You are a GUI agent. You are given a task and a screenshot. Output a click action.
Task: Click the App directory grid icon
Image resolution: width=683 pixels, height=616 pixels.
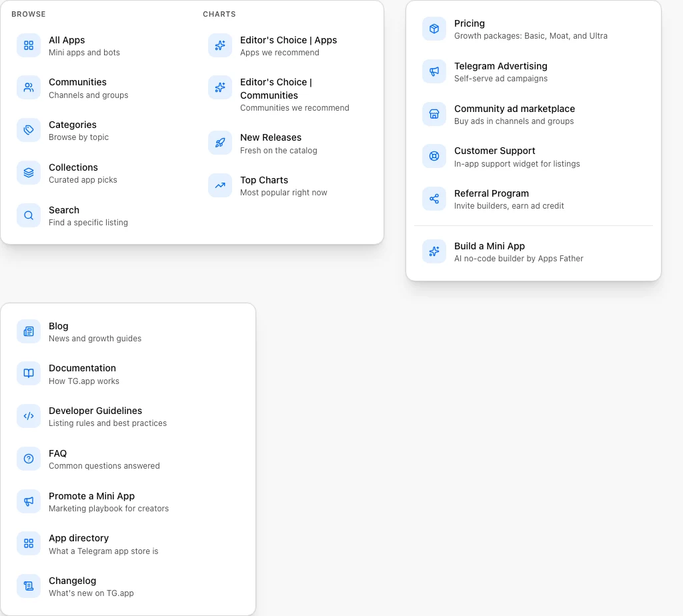29,544
